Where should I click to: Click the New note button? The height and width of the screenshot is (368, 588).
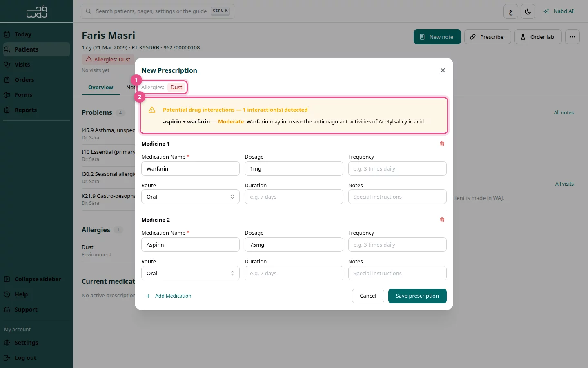(x=437, y=37)
